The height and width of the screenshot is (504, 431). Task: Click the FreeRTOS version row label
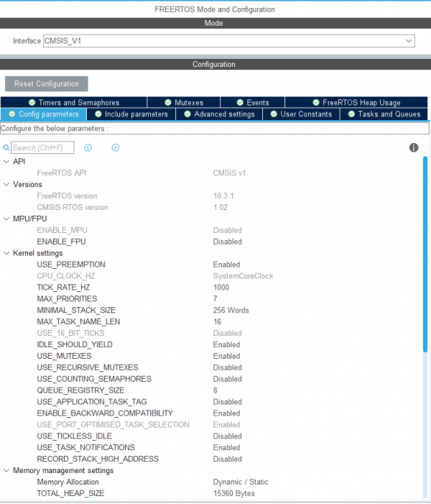tap(67, 196)
